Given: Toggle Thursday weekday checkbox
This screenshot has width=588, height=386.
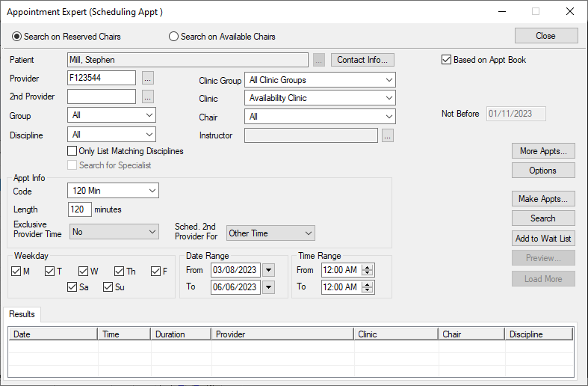Looking at the screenshot, I should coord(120,271).
